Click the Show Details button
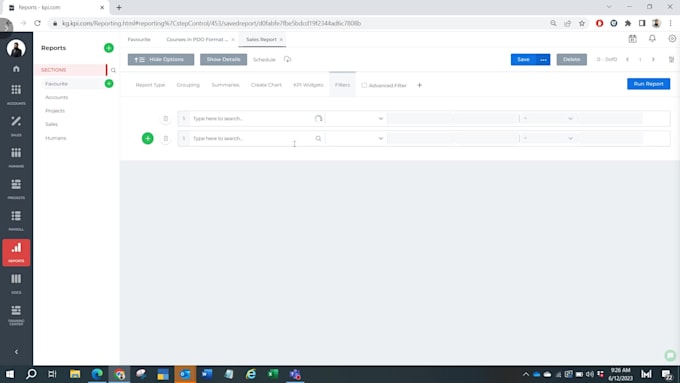The width and height of the screenshot is (680, 383). click(223, 59)
